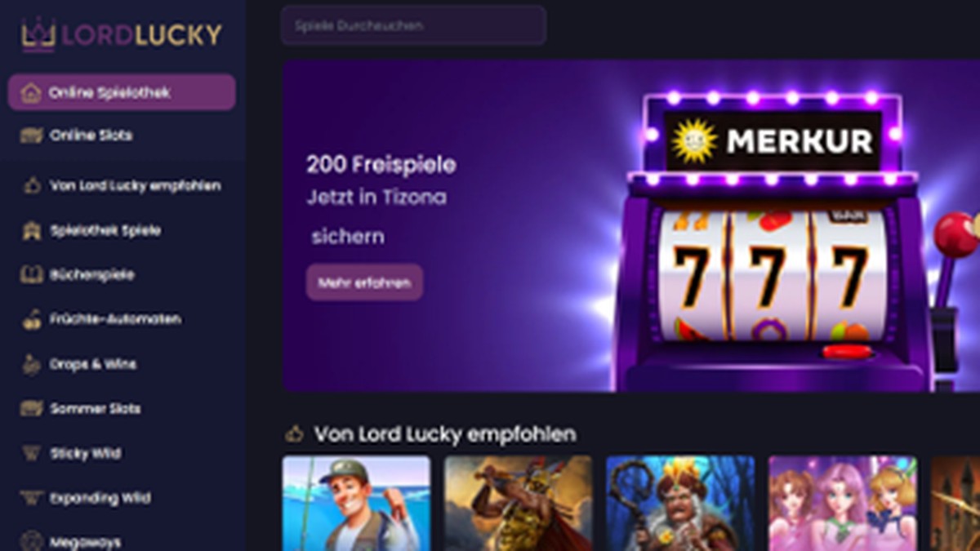
Task: Select Expanding Wild in the sidebar
Action: pyautogui.click(x=122, y=498)
